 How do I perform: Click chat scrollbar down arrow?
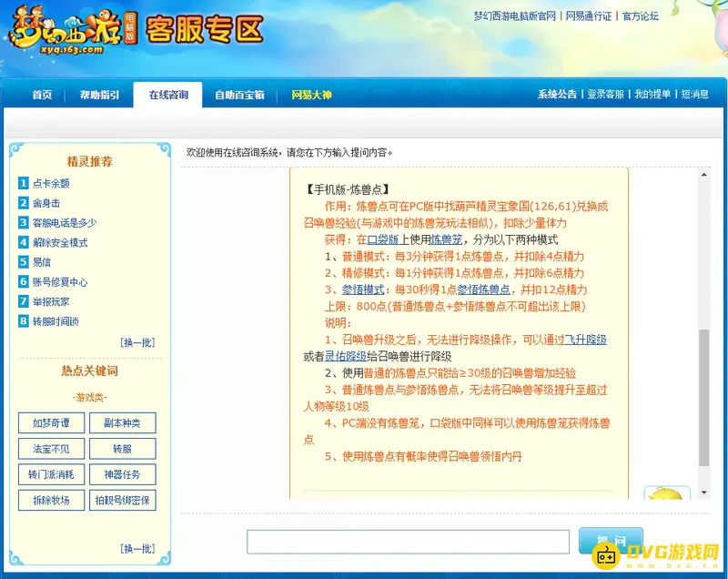703,493
